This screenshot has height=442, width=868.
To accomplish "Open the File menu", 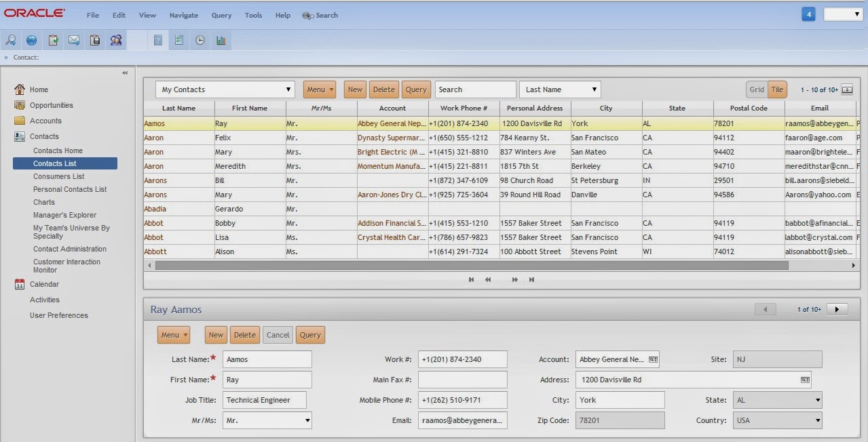I will point(93,15).
